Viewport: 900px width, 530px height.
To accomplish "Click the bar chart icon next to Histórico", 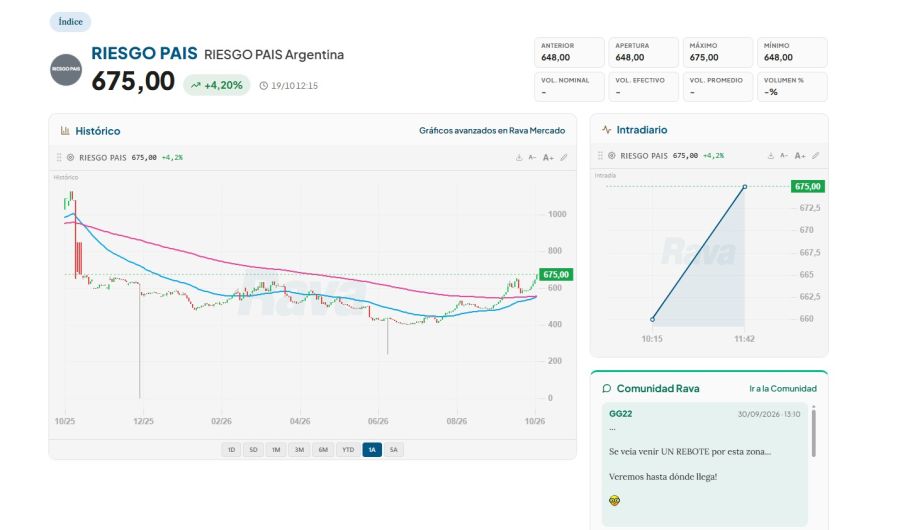I will 65,131.
